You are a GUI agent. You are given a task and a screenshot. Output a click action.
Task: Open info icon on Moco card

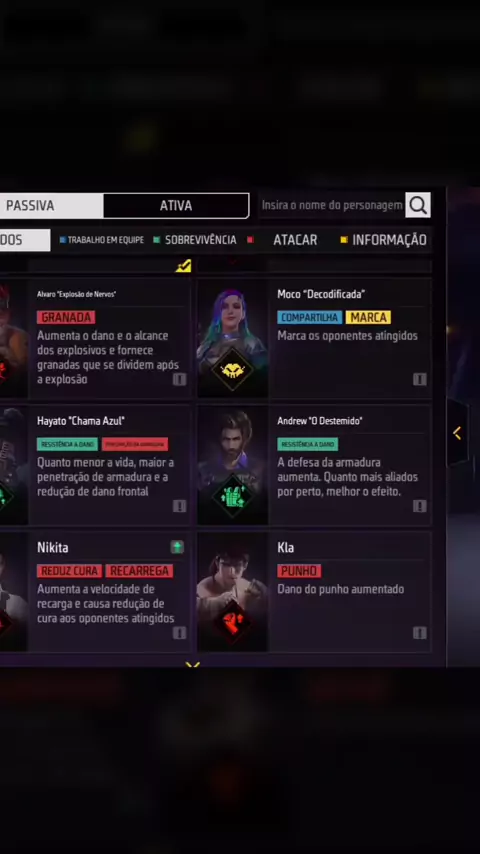pos(420,379)
